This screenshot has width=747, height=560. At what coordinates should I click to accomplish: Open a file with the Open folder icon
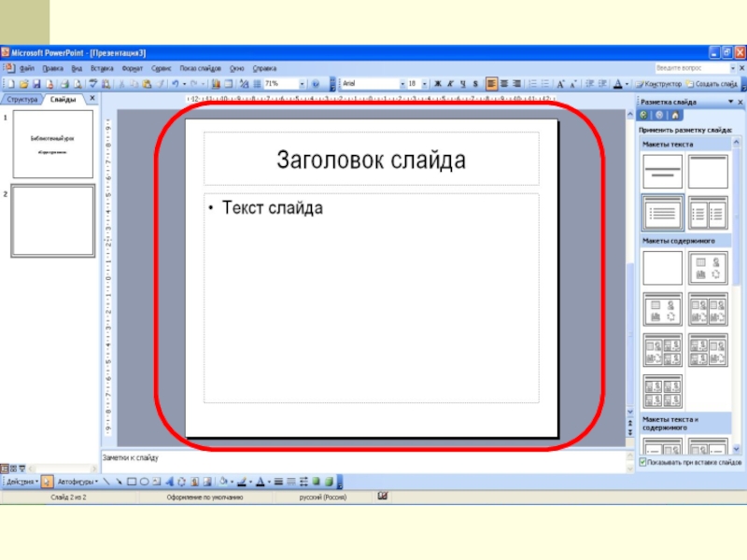[23, 84]
